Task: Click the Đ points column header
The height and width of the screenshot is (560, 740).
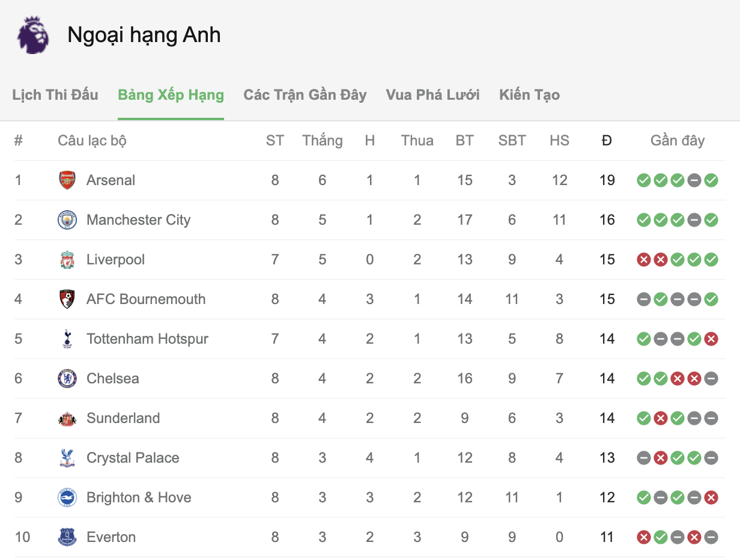Action: tap(607, 141)
